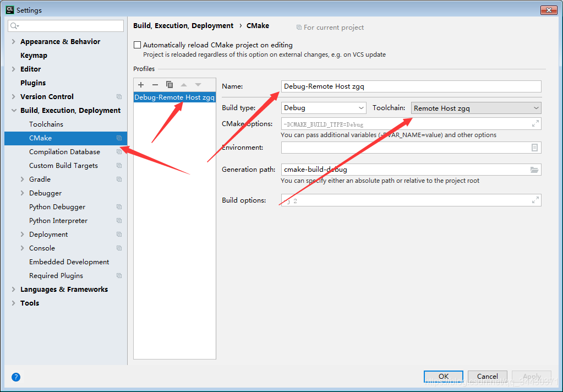Select Debug-Remote Host zgq profile
Screen dimensions: 563x392
(x=174, y=97)
